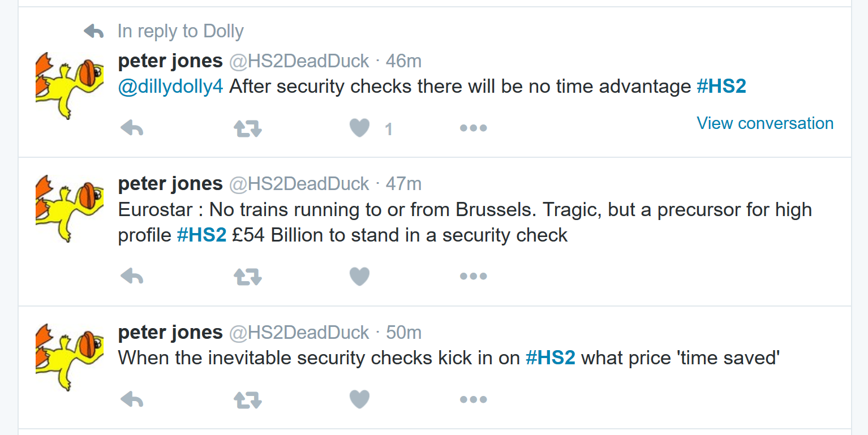Viewport: 868px width, 435px height.
Task: Reply to the Eurostar Brussels tweet
Action: (132, 277)
